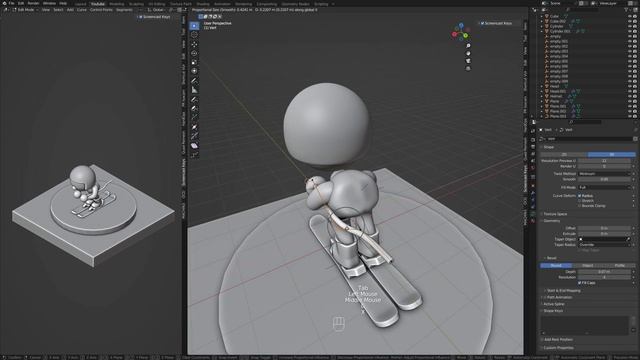
Task: Click the Taper Object field
Action: click(604, 239)
